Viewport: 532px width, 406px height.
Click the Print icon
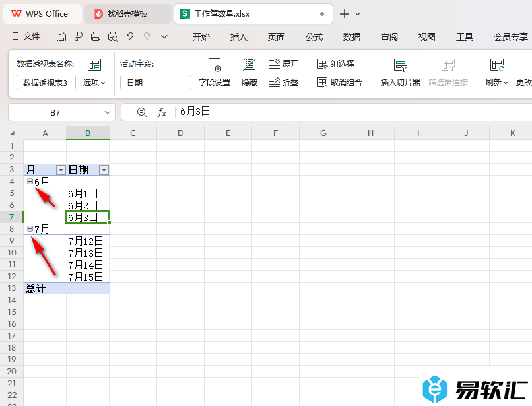(96, 36)
